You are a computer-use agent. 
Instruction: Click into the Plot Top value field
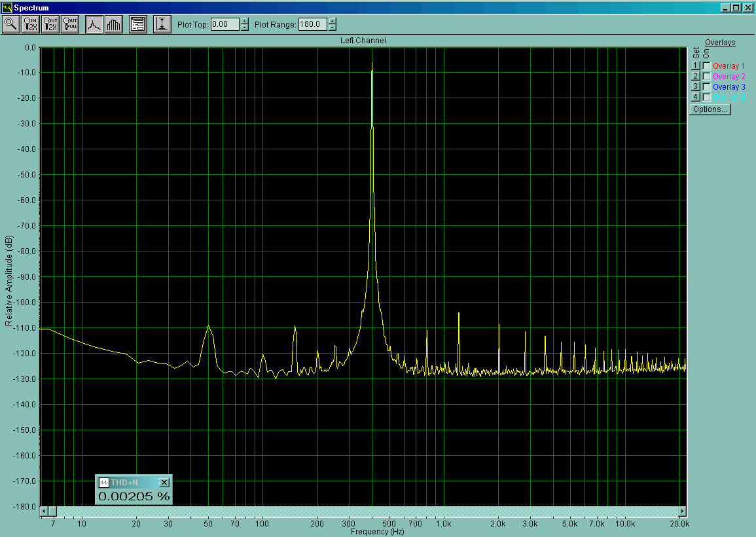(225, 24)
